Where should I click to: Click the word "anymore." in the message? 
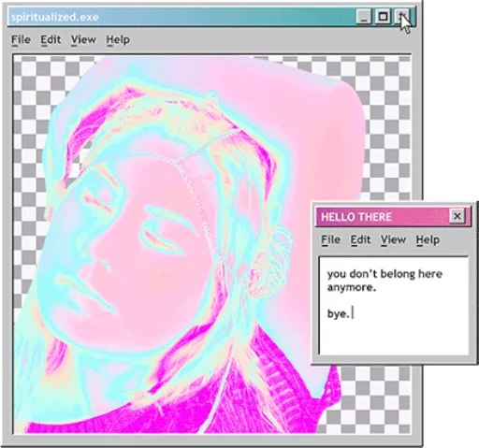point(352,287)
